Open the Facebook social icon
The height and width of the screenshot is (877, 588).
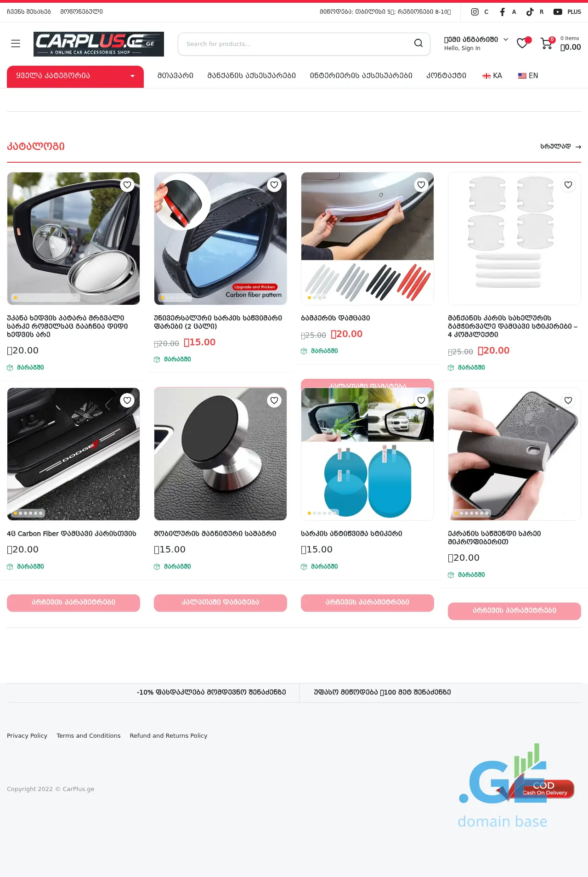click(502, 12)
